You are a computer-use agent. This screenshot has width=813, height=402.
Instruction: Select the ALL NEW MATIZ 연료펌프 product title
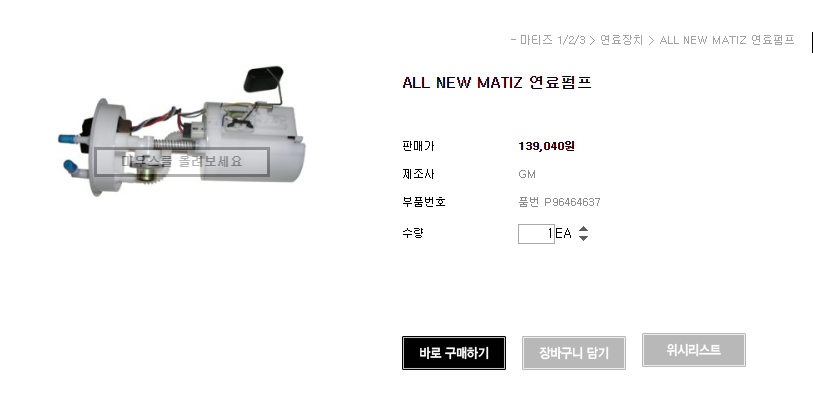pyautogui.click(x=497, y=82)
